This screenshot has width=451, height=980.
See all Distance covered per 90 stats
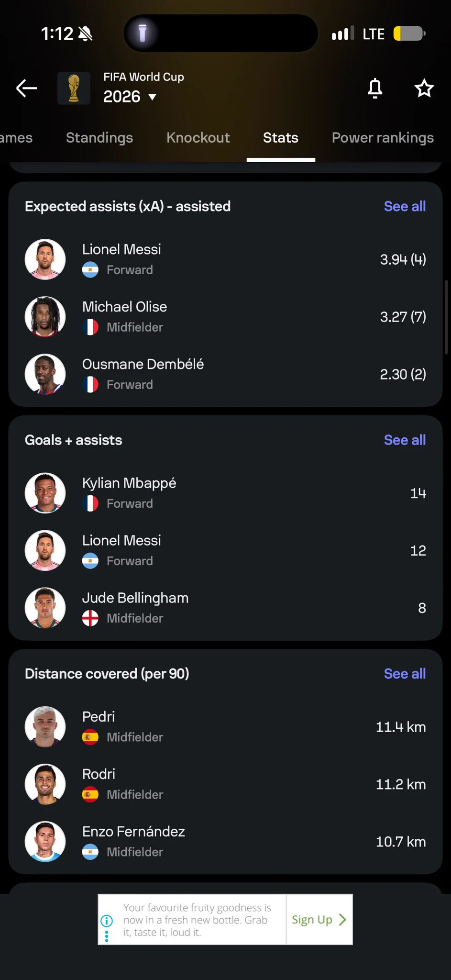(405, 673)
